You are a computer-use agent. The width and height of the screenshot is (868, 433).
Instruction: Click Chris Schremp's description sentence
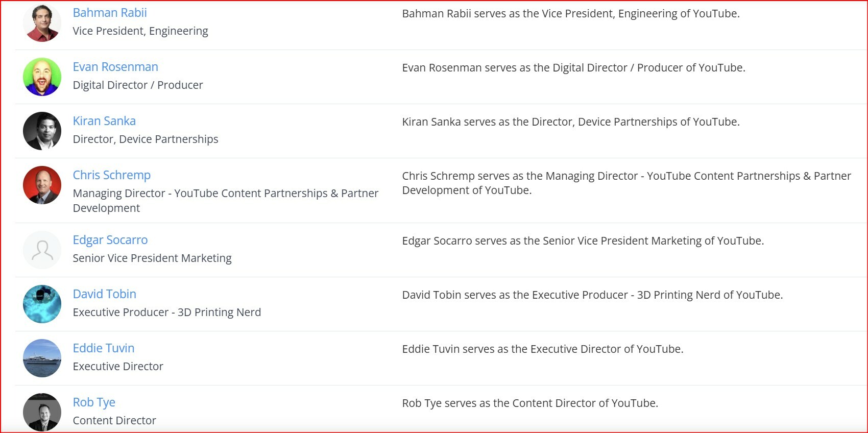(x=626, y=183)
